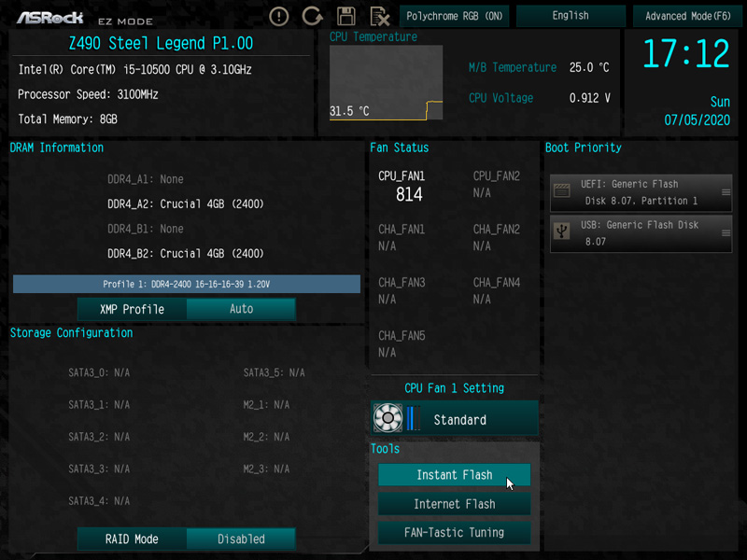Click SATA3_4: N/A storage entry

pyautogui.click(x=99, y=501)
